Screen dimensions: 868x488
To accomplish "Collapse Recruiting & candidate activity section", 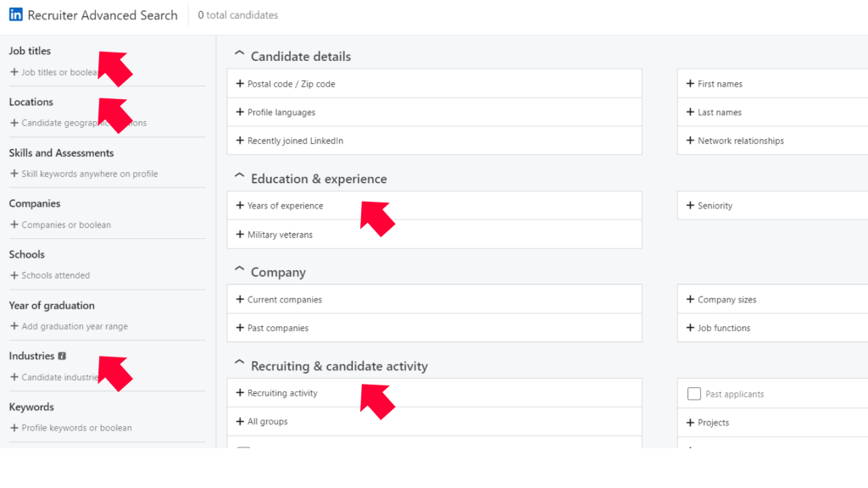I will click(x=238, y=366).
